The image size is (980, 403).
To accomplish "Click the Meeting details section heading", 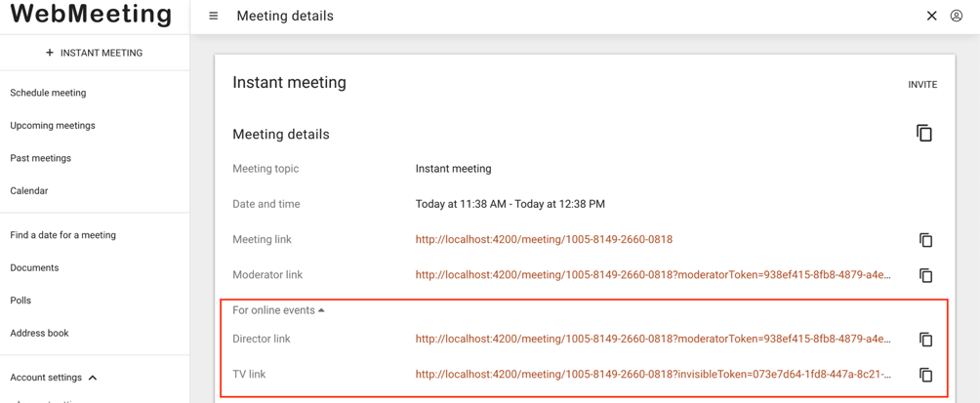I will [x=280, y=135].
